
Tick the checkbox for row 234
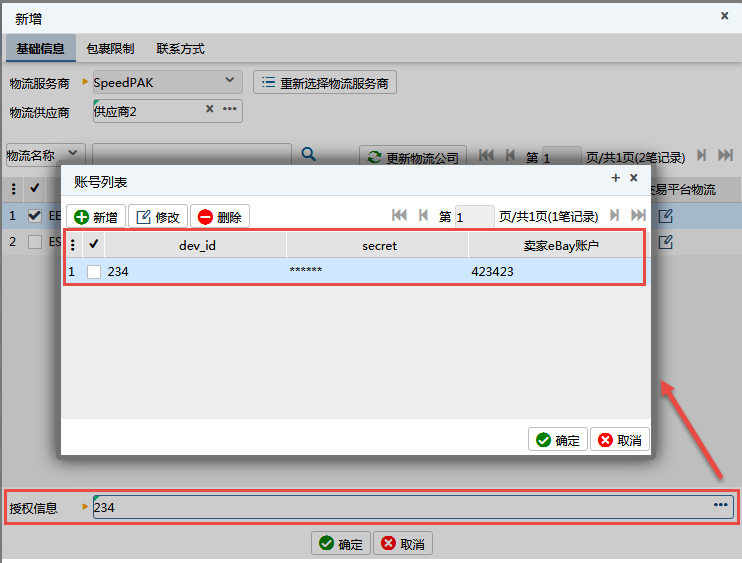(94, 272)
